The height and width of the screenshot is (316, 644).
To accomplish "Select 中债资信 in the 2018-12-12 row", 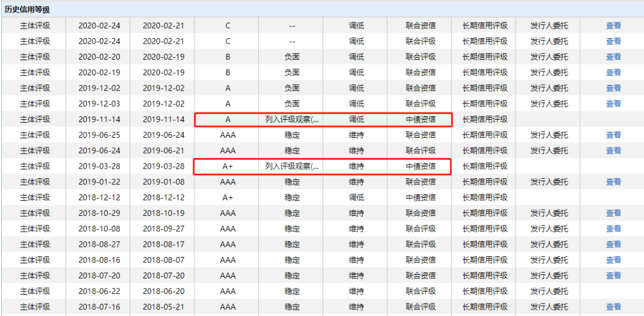I will (420, 197).
